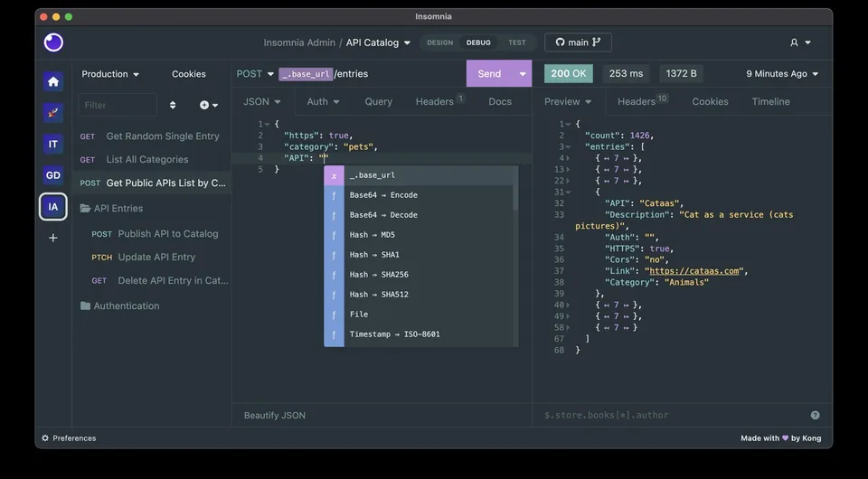Add new workspace with plus icon
Viewport: 868px width, 479px height.
53,238
